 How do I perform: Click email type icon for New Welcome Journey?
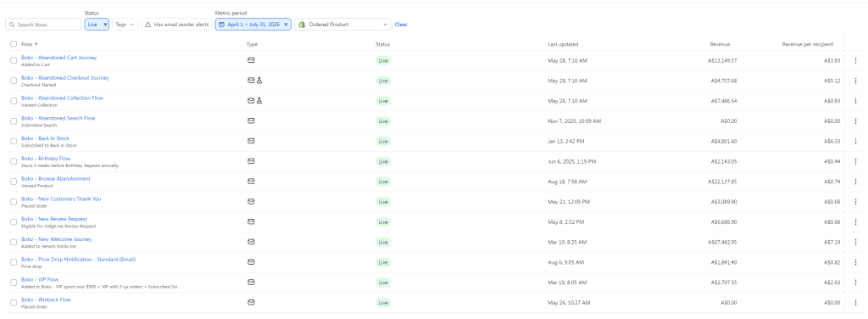251,242
